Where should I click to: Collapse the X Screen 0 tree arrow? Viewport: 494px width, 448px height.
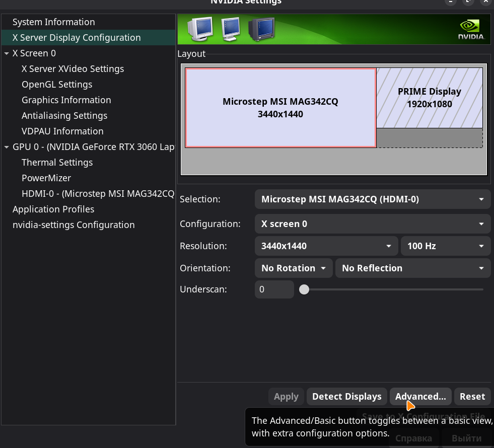point(7,53)
